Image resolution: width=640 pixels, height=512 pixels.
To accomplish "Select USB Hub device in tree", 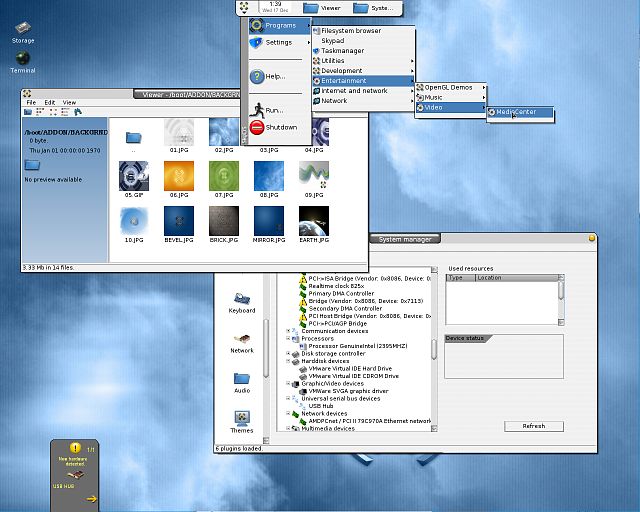I will 322,405.
